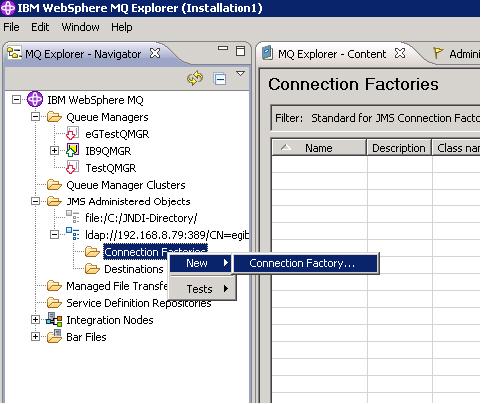Viewport: 481px width, 404px height.
Task: Click the Admin tab flag icon
Action: [x=438, y=53]
